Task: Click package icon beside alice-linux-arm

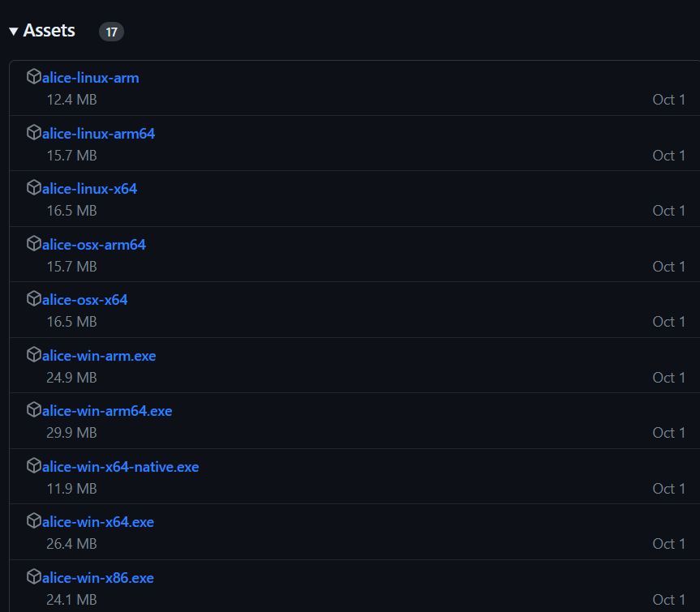Action: (x=33, y=77)
